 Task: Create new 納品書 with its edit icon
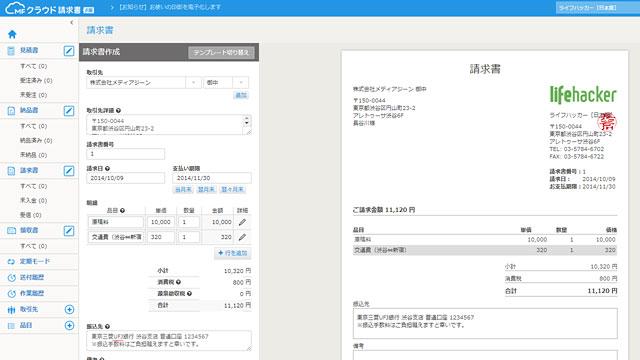pos(69,111)
